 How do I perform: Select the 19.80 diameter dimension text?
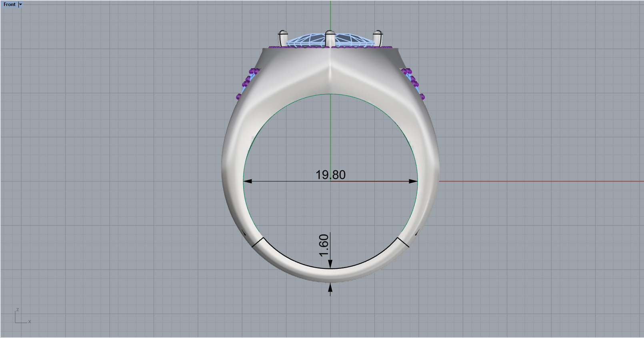[x=330, y=175]
